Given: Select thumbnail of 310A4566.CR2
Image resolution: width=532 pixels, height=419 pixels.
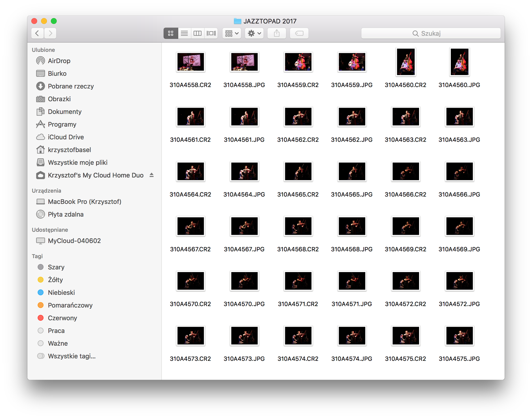Looking at the screenshot, I should tap(406, 171).
